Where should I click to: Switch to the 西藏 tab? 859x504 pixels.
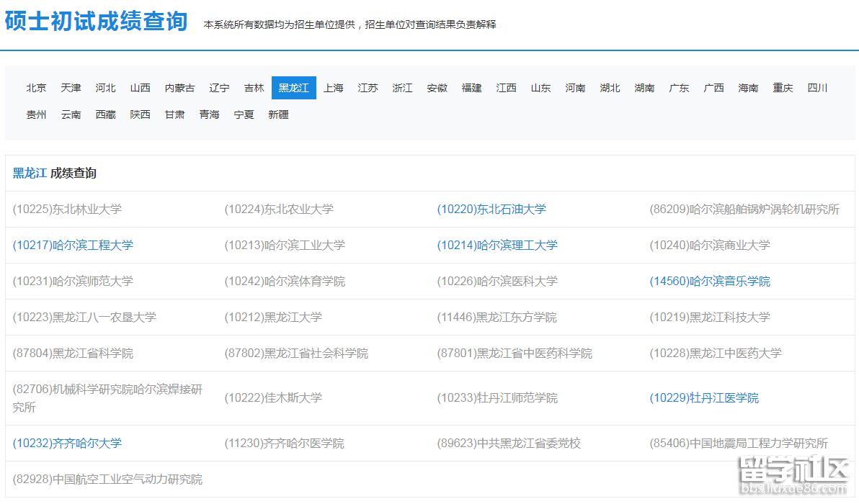point(105,114)
